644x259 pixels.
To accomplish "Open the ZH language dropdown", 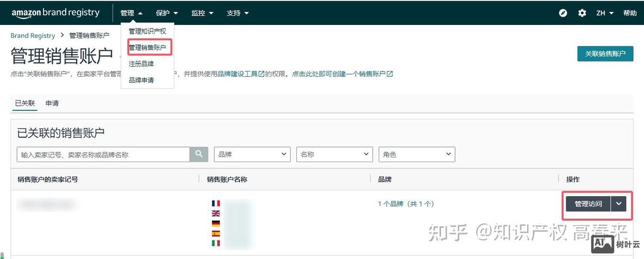I will click(x=605, y=13).
